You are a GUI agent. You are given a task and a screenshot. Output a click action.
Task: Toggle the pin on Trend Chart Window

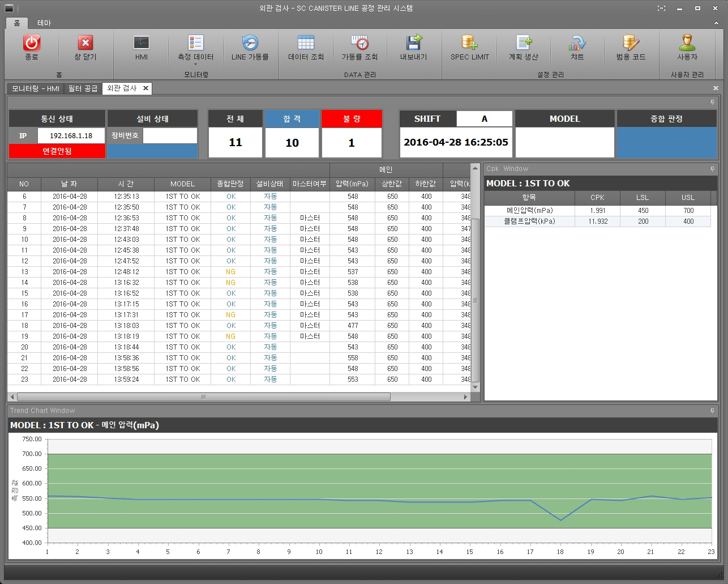tap(712, 411)
